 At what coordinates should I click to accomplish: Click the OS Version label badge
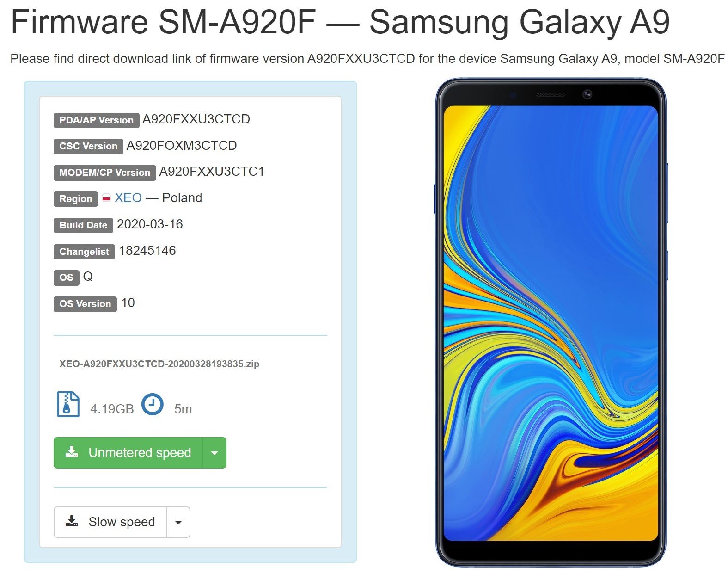[x=85, y=304]
